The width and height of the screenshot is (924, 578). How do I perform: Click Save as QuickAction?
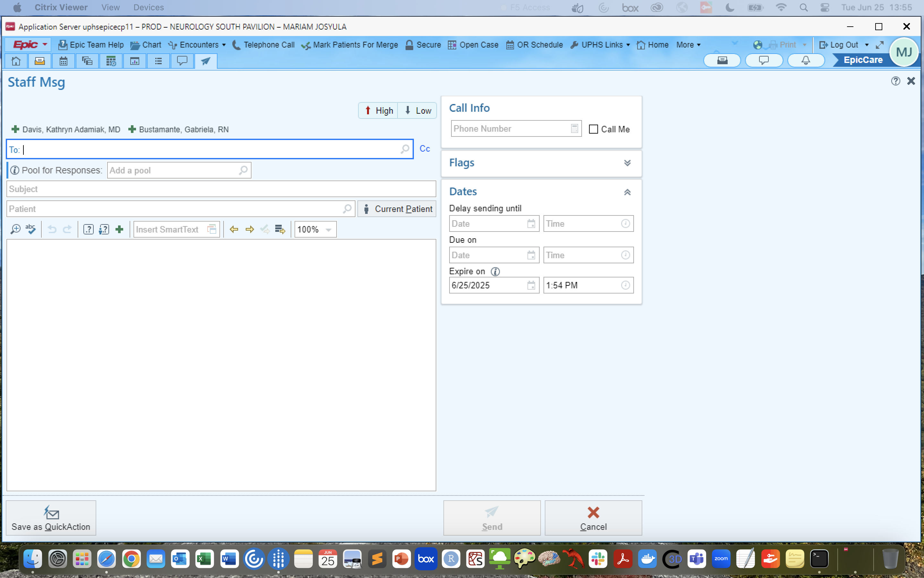point(51,518)
